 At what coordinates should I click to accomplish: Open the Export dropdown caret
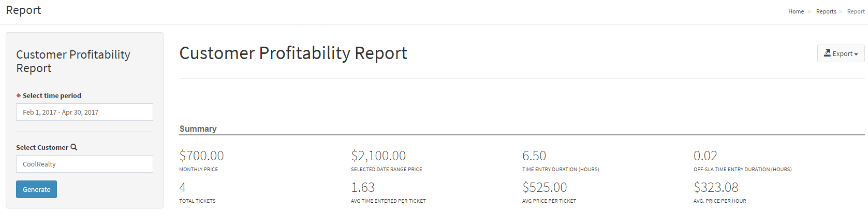click(856, 54)
